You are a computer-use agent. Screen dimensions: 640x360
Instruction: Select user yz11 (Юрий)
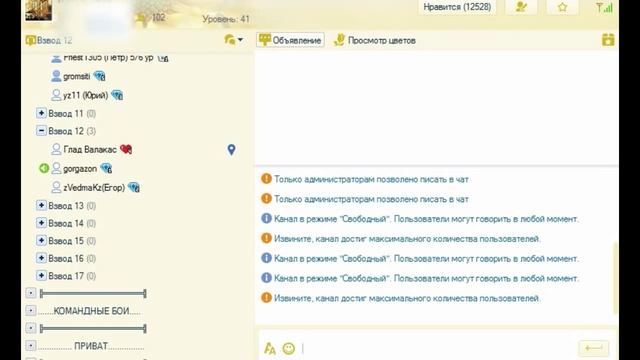(x=85, y=95)
